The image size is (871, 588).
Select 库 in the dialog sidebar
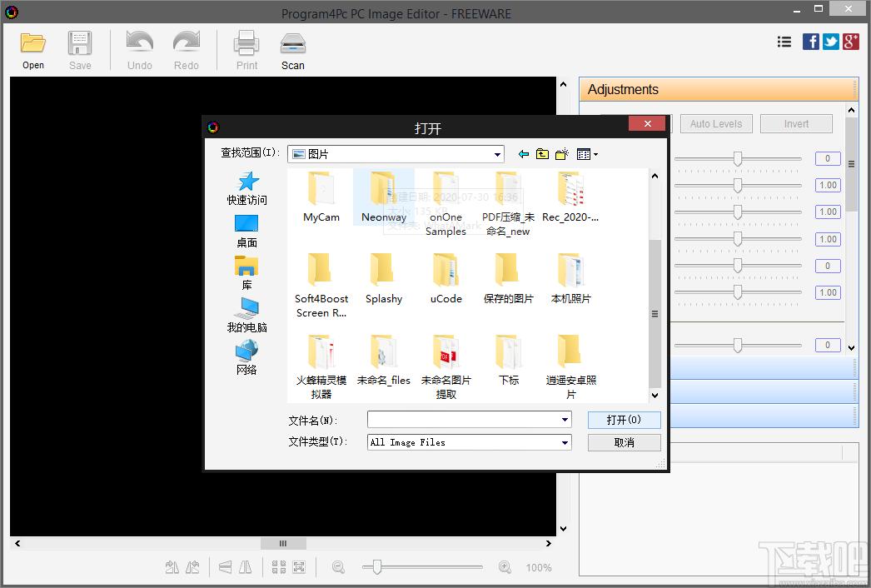point(246,273)
